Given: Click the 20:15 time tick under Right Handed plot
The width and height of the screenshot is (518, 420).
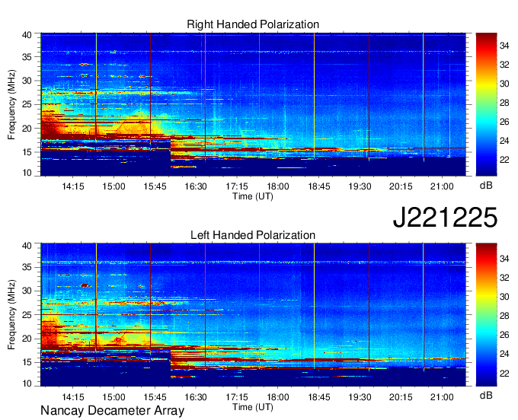Looking at the screenshot, I should [x=401, y=186].
